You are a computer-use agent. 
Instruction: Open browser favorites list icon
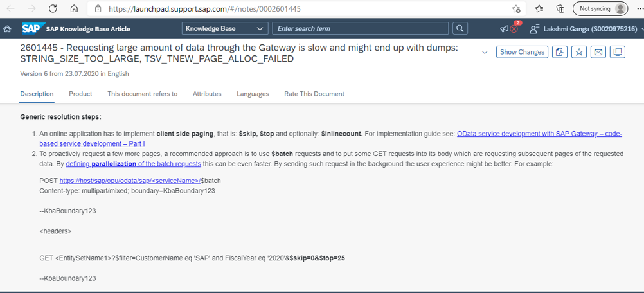click(540, 8)
